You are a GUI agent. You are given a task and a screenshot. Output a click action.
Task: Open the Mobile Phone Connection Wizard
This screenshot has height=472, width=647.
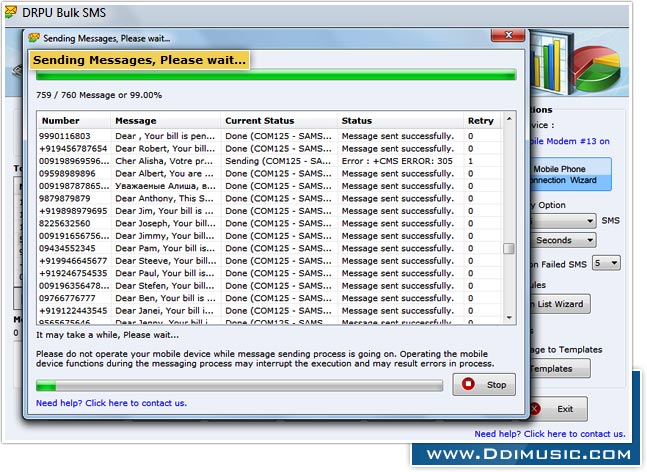click(x=570, y=175)
